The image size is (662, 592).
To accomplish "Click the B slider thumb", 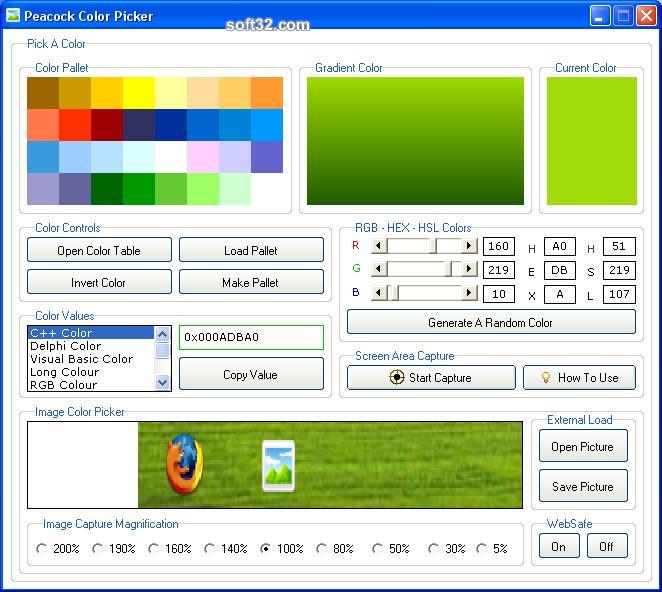I will pyautogui.click(x=395, y=293).
